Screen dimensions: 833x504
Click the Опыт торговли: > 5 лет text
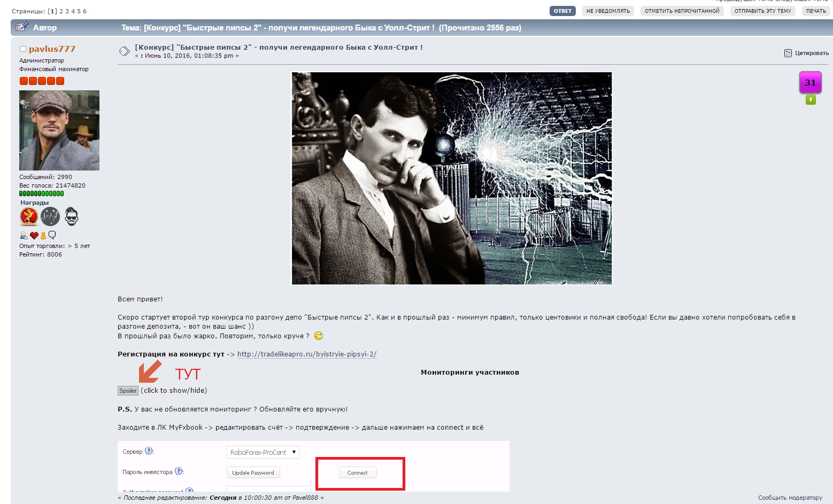coord(55,246)
